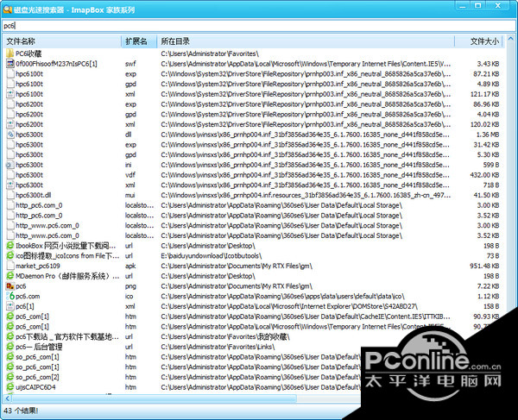Click the uijsCAIPC6D4 htm icon
The image size is (518, 420).
pyautogui.click(x=10, y=387)
